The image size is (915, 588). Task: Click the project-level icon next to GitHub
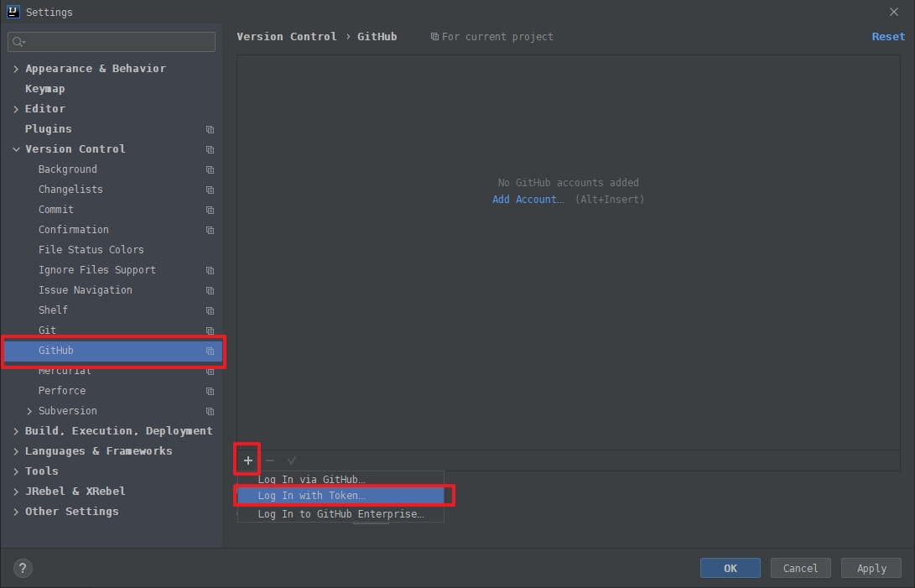[210, 351]
